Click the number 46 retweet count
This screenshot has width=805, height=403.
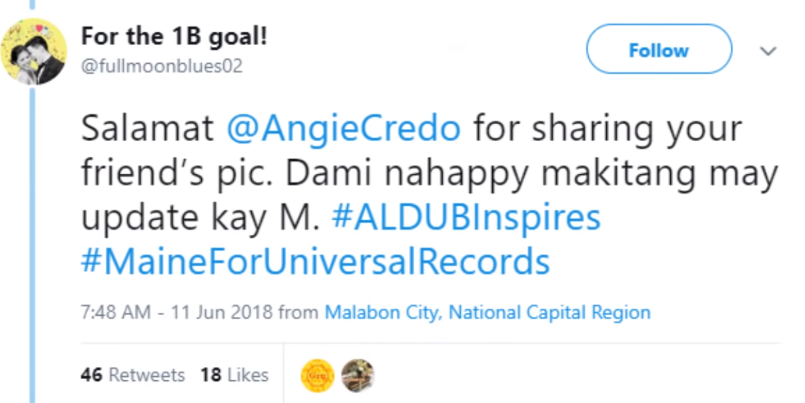tap(91, 375)
